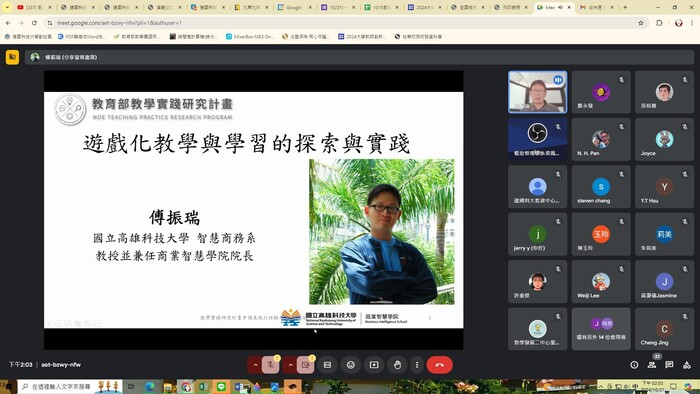
Task: Expand the video settings chevron
Action: tap(290, 365)
